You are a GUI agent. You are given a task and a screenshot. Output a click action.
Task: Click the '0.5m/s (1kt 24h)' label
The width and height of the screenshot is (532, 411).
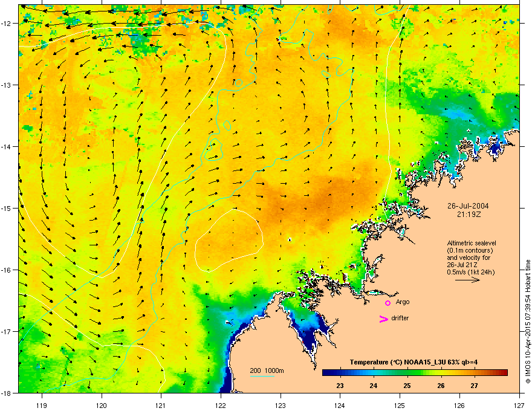pos(470,272)
